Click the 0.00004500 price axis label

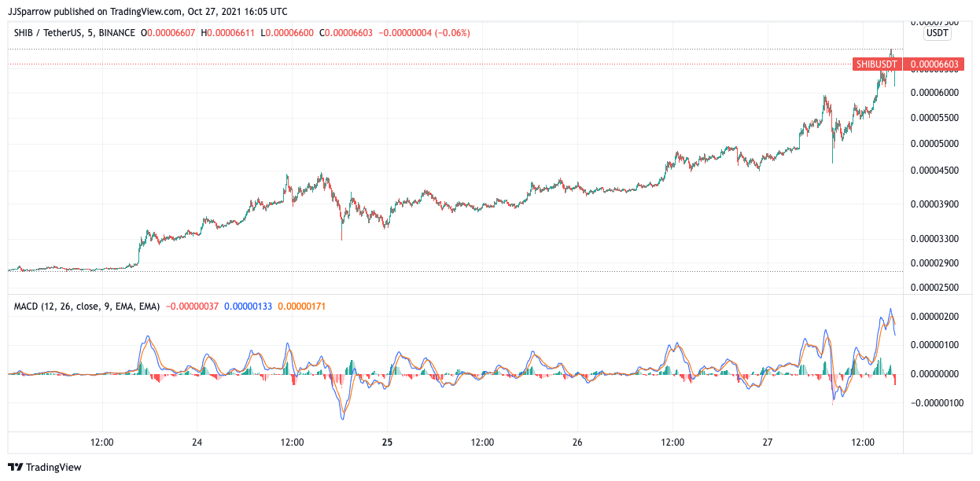tap(934, 171)
